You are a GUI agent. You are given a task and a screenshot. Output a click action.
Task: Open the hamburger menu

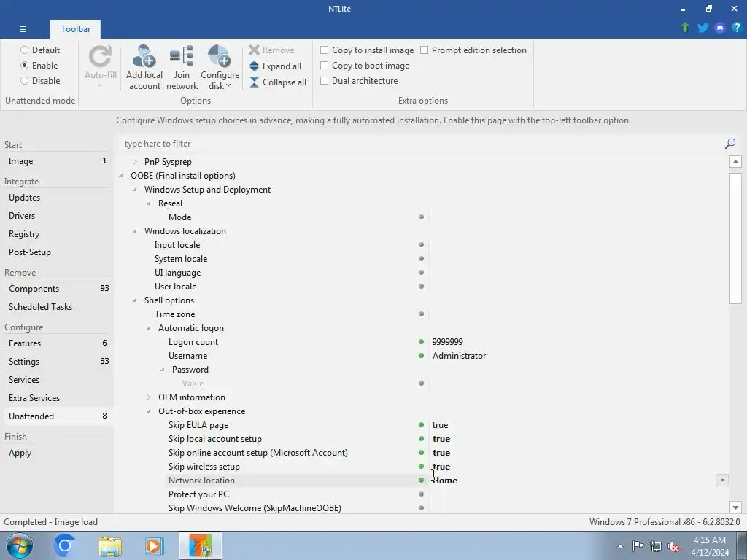pos(23,29)
